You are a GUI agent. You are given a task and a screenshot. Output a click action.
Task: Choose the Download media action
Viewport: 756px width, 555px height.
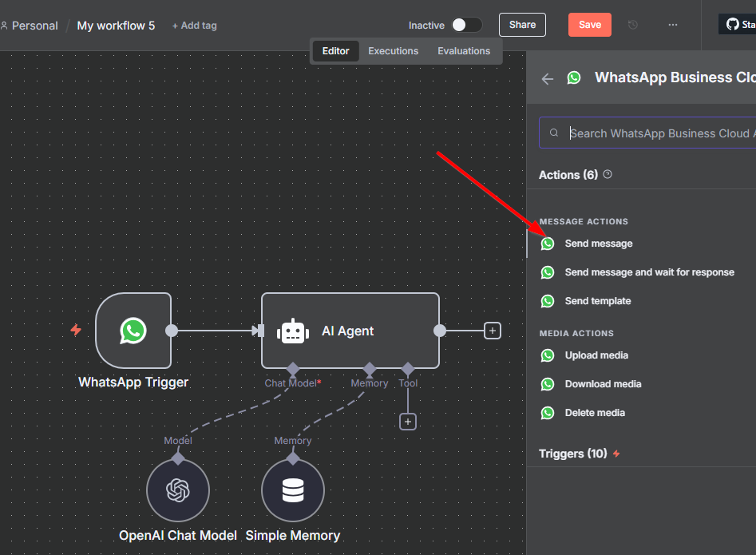pyautogui.click(x=641, y=384)
